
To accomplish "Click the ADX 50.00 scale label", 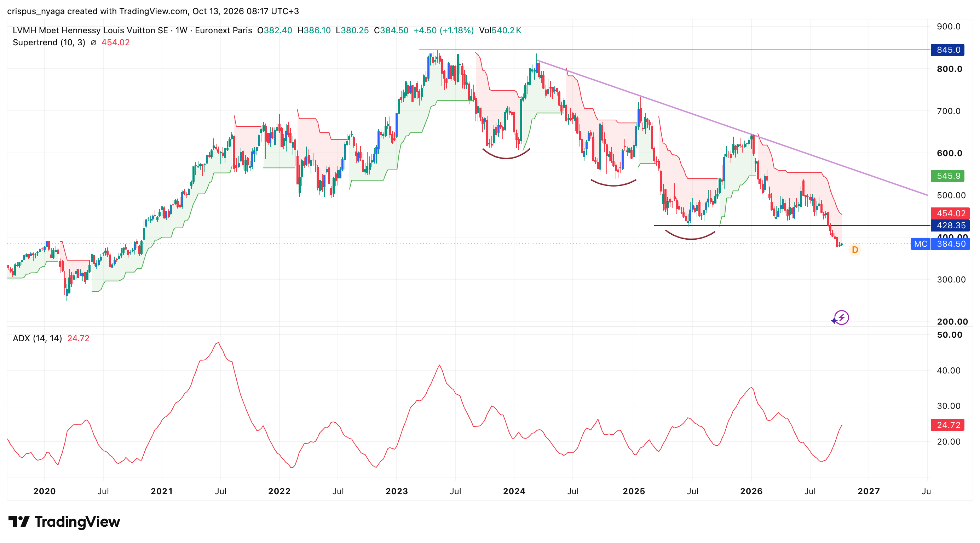I will pos(950,335).
